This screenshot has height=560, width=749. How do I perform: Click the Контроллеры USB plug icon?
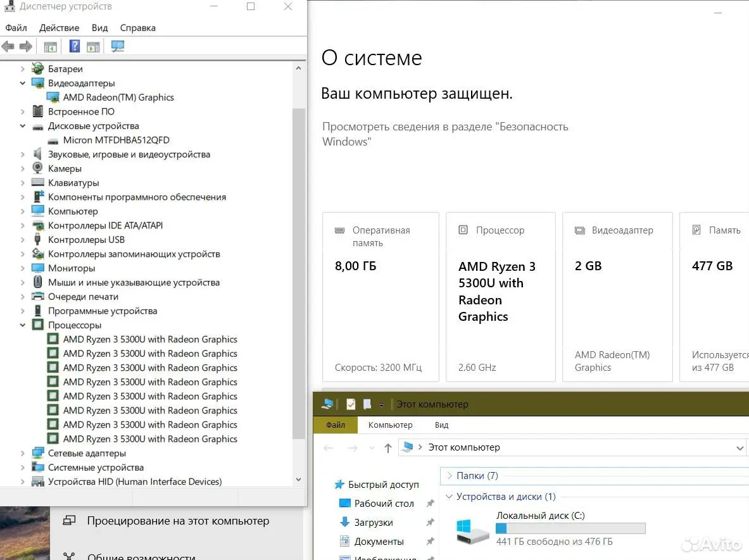tap(38, 240)
